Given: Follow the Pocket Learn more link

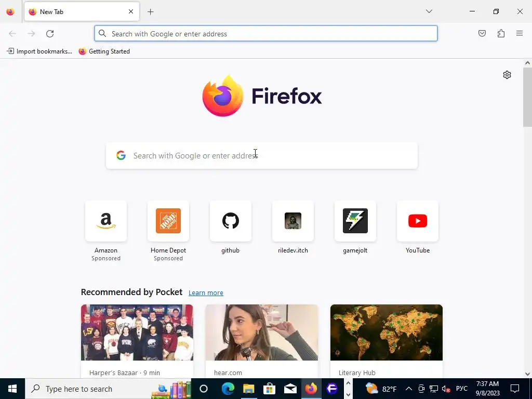Looking at the screenshot, I should [206, 293].
